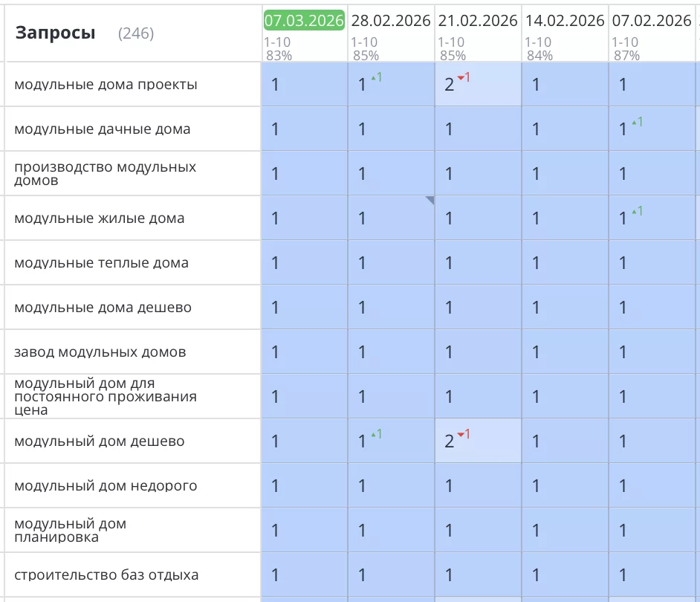Click the query count (246)
The image size is (700, 602).
pyautogui.click(x=136, y=33)
